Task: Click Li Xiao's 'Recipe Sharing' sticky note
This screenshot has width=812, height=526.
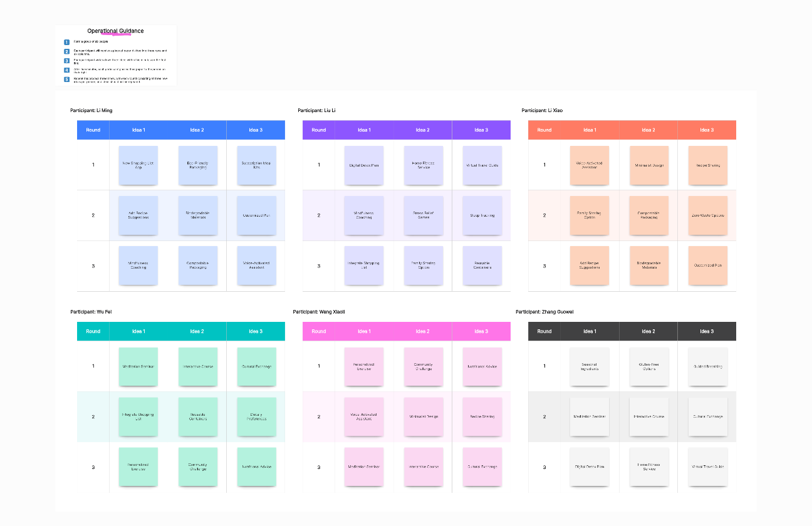Action: tap(707, 165)
